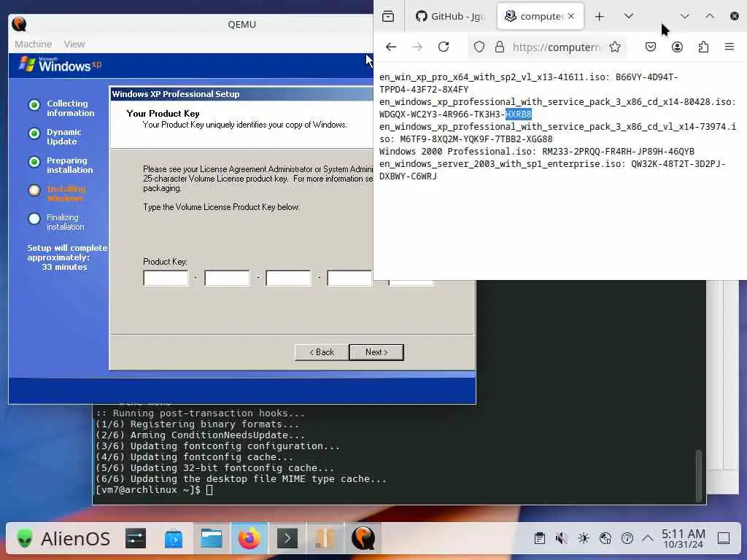Bookmark this page with the star
Viewport: 747px width, 560px height.
615,47
